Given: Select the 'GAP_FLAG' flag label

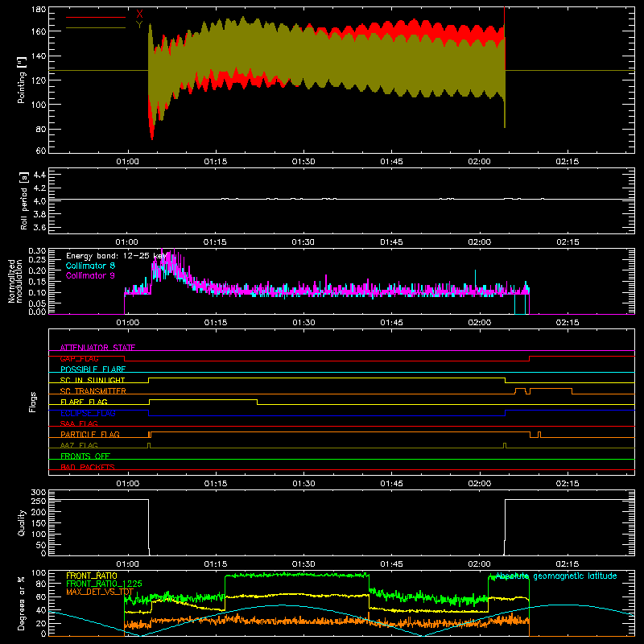Looking at the screenshot, I should click(x=79, y=358).
